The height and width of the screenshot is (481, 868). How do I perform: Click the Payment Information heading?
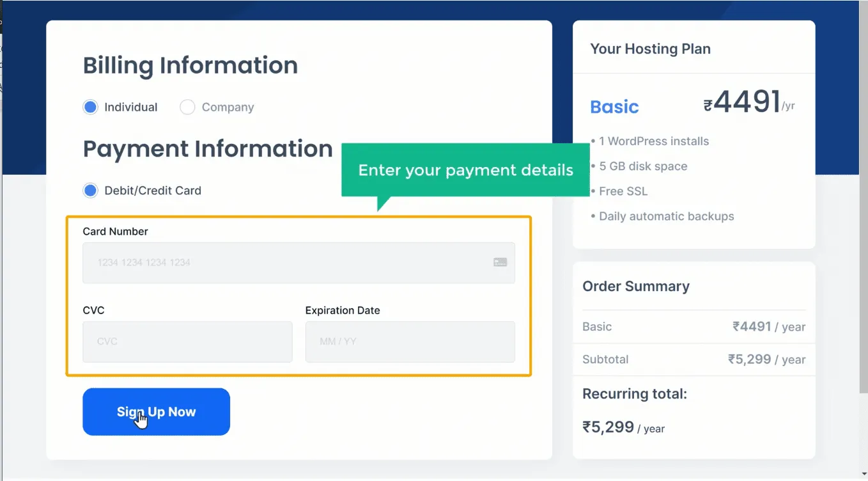coord(208,149)
